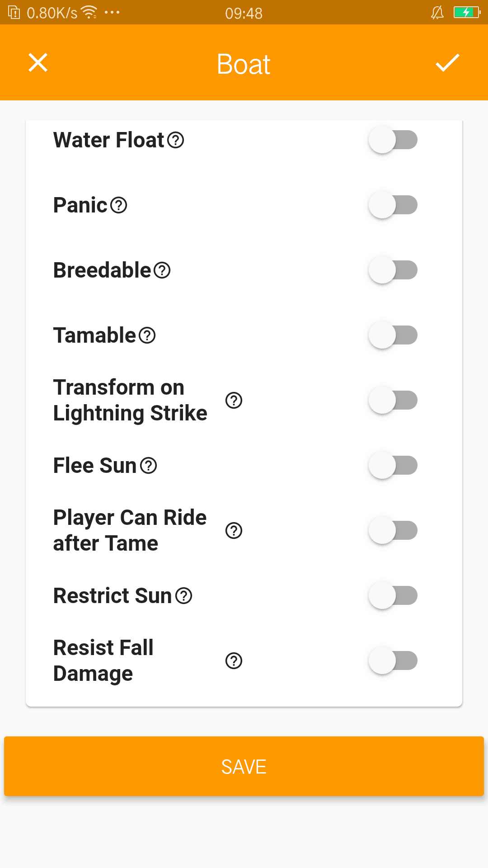Screen dimensions: 488x868
Task: Switch on Transform on Lightning Strike
Action: click(393, 401)
